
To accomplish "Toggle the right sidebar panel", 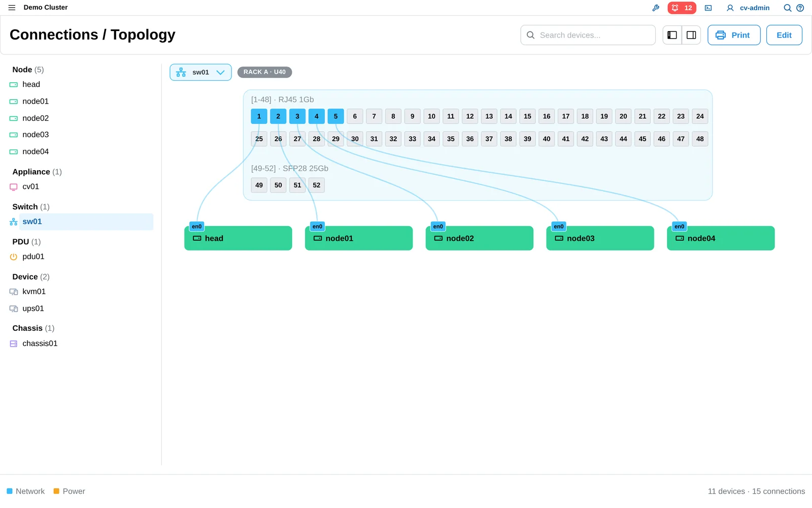I will pyautogui.click(x=691, y=35).
